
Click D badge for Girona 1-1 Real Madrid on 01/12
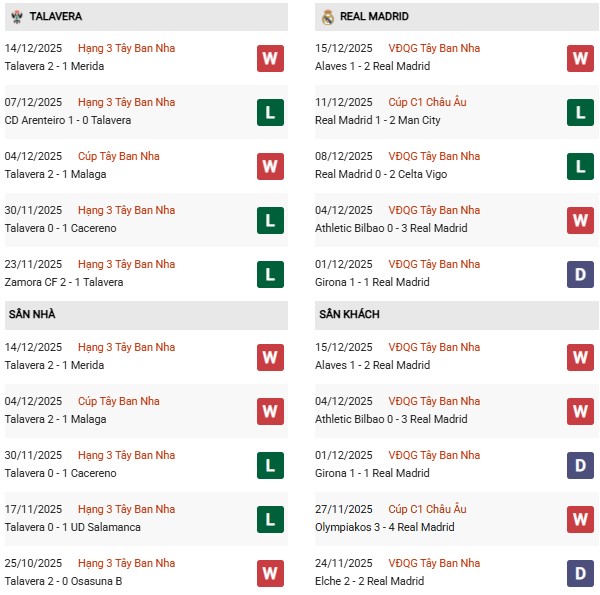pos(580,274)
